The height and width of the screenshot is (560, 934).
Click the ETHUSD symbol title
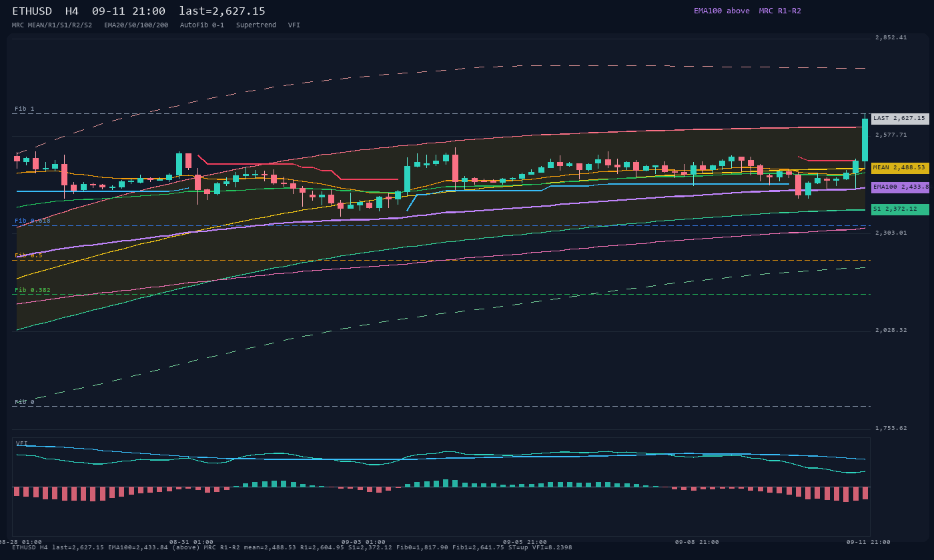click(x=32, y=11)
